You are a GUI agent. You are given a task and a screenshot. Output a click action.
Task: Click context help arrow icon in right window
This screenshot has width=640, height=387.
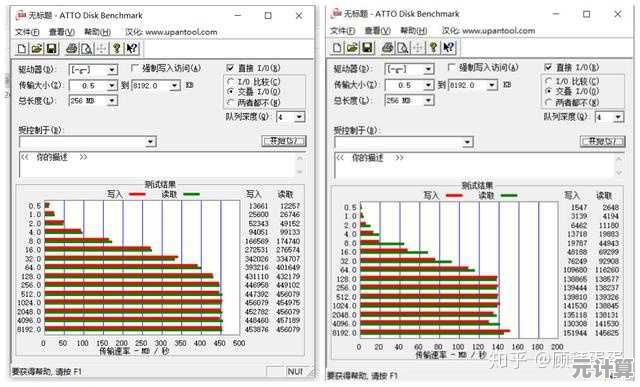click(x=448, y=48)
